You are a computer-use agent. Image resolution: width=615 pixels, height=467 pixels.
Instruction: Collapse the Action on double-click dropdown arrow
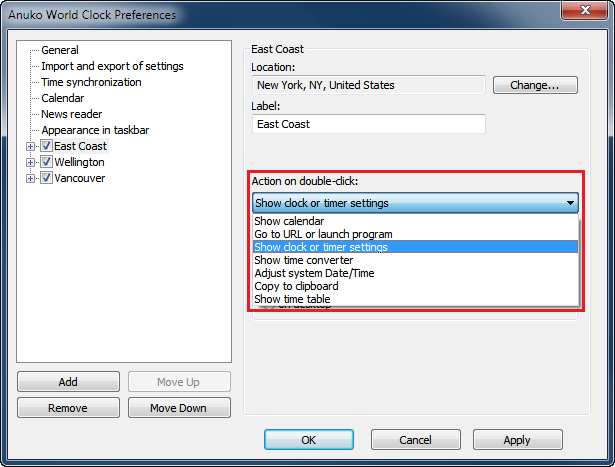click(570, 203)
